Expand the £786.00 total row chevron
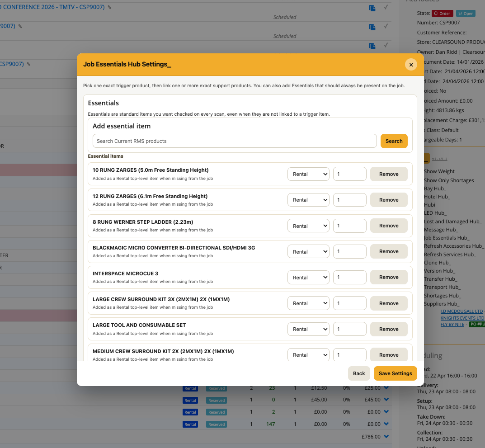The image size is (485, 448). (386, 437)
